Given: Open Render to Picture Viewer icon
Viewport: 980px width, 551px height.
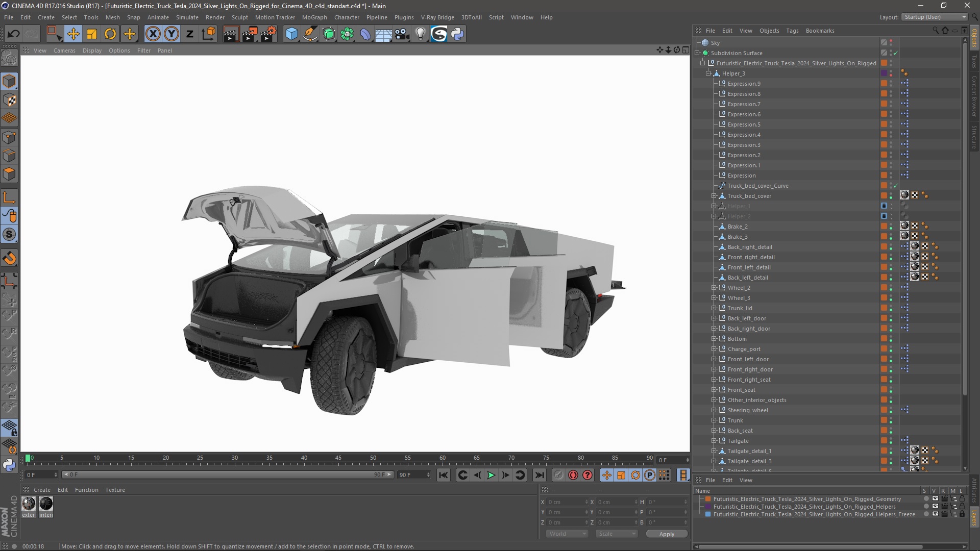Looking at the screenshot, I should 250,34.
